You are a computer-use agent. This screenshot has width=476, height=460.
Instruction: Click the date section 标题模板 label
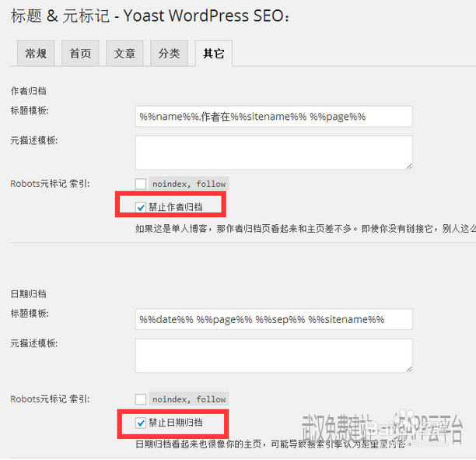tap(30, 314)
